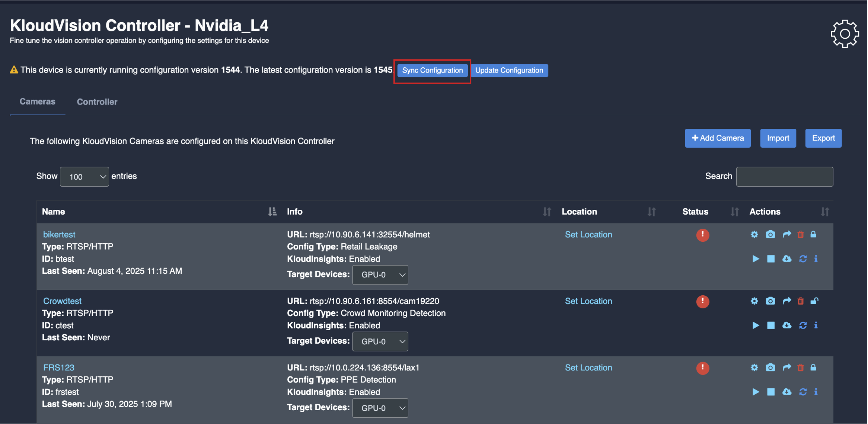Click the Sync Configuration button
The image size is (868, 424).
click(x=432, y=70)
